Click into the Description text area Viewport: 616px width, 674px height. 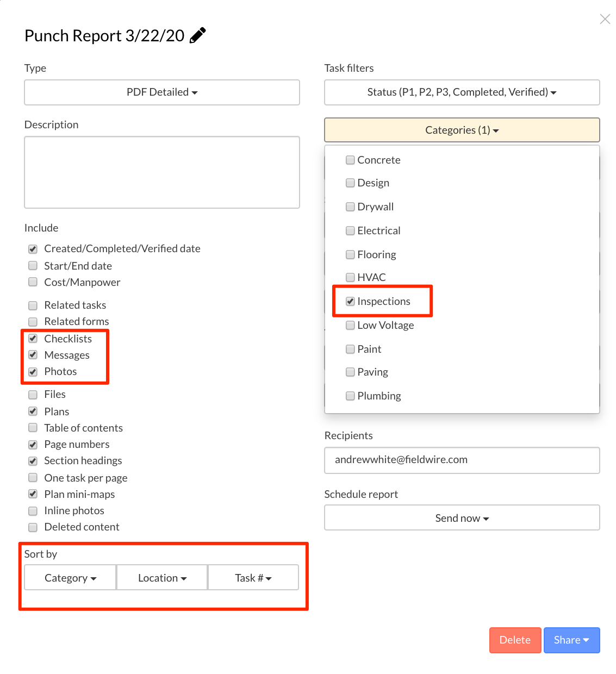[162, 172]
